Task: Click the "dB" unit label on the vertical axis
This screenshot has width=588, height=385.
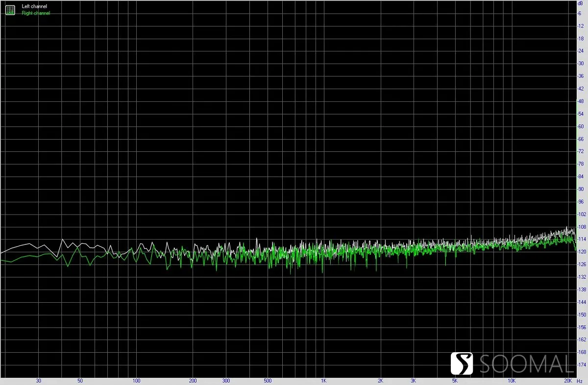Action: pyautogui.click(x=580, y=3)
